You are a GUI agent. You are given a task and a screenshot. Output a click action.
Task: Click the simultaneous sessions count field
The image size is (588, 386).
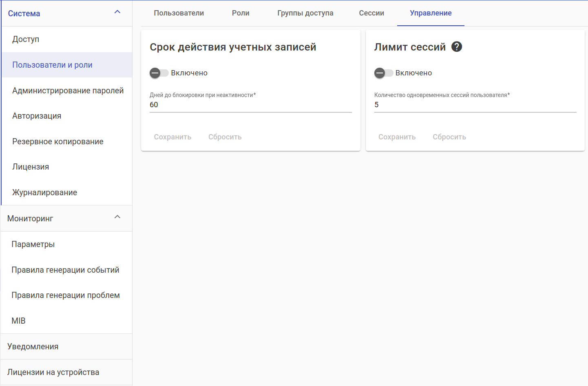click(x=475, y=105)
